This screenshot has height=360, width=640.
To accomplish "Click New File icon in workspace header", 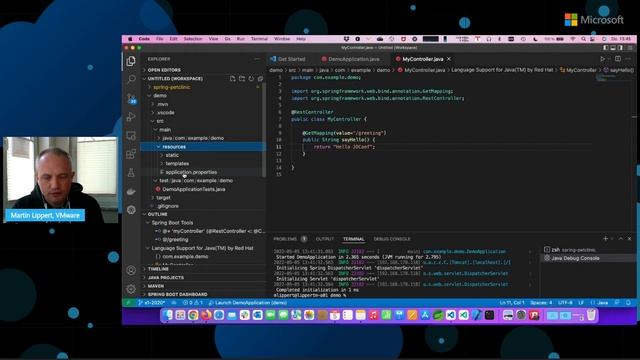I will coord(232,78).
